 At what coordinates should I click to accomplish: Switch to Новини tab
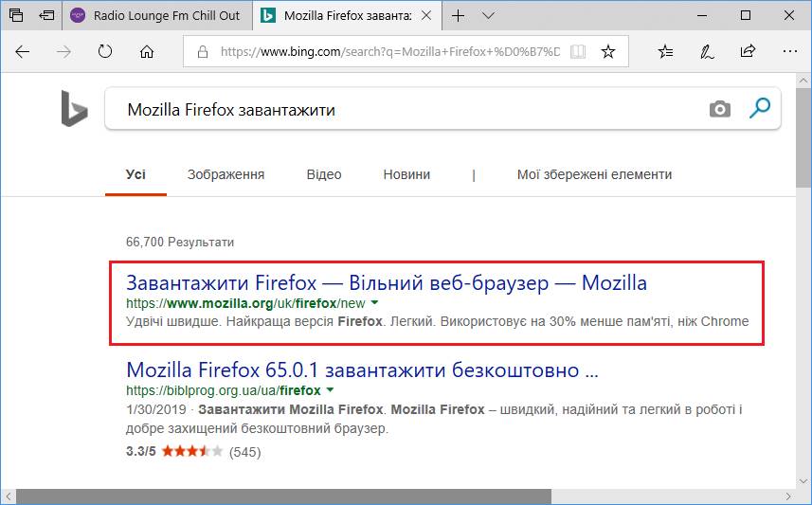click(406, 174)
